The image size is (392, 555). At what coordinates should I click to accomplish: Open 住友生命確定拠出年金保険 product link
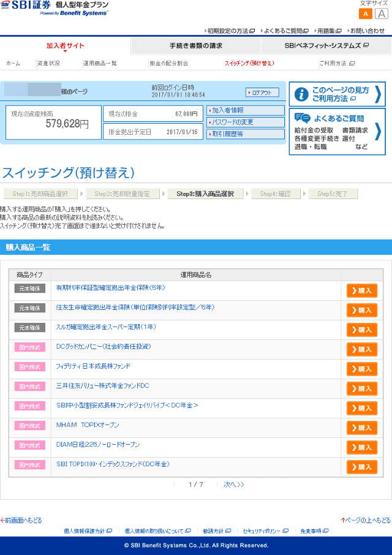click(x=135, y=308)
